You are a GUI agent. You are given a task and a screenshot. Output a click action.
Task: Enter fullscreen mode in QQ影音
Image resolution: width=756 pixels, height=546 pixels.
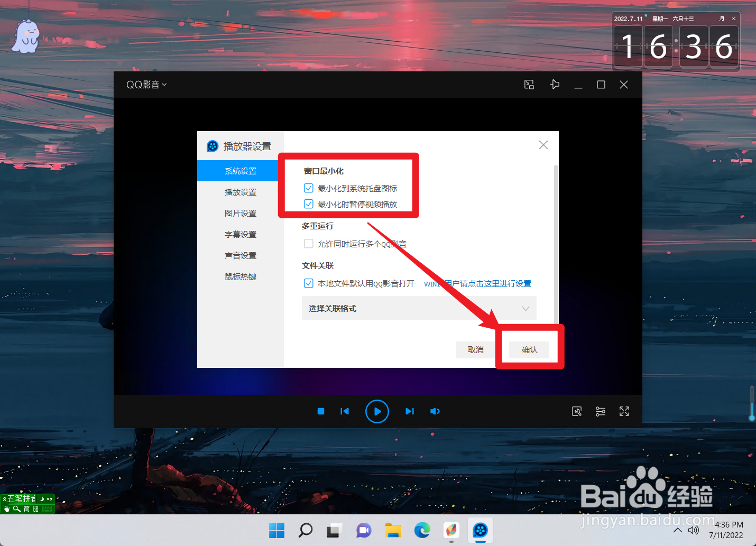(x=624, y=411)
